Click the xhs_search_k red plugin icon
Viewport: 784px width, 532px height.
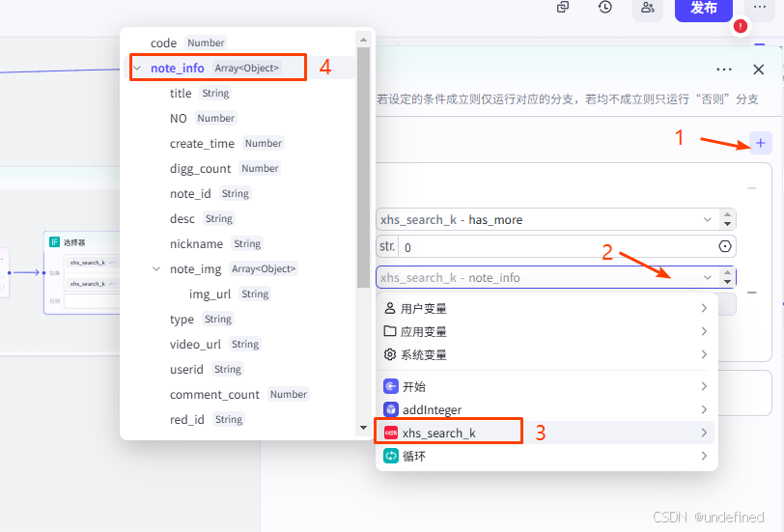pyautogui.click(x=390, y=433)
